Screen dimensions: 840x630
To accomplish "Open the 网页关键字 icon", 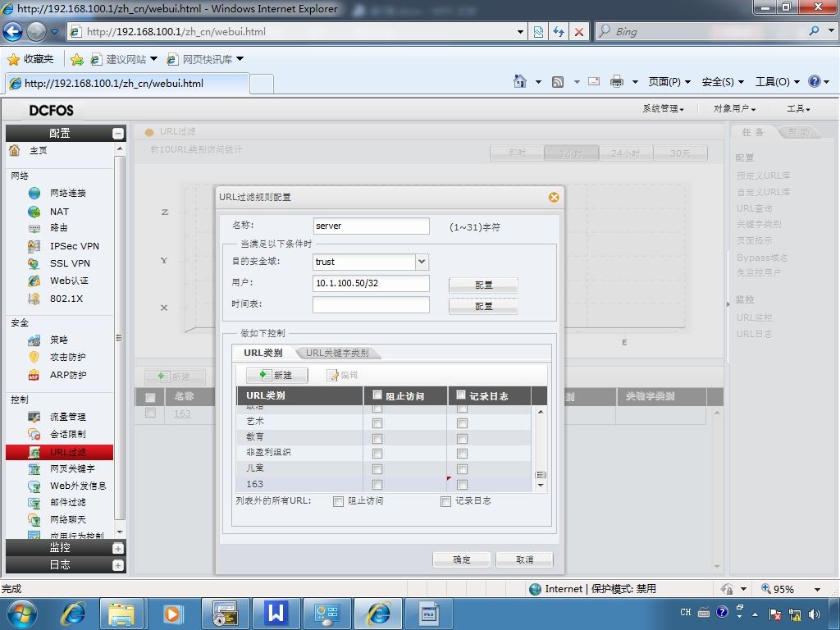I will click(x=34, y=468).
